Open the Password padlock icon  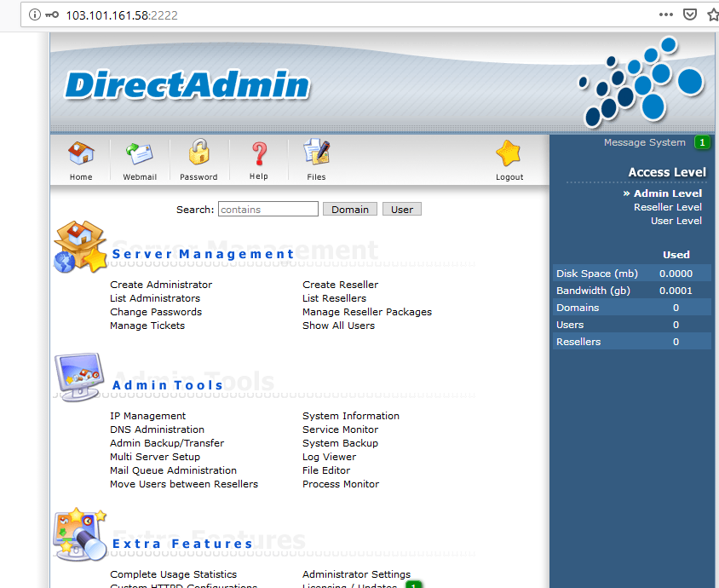[x=199, y=152]
